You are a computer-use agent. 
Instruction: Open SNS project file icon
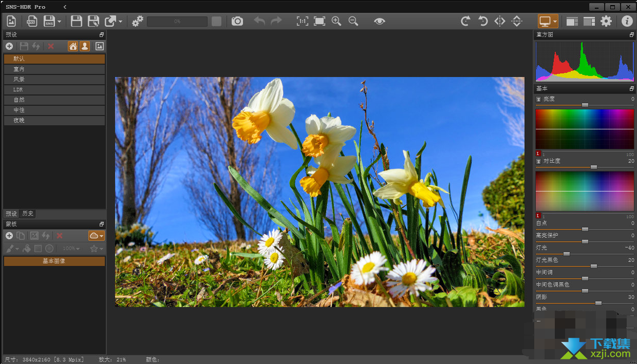point(32,21)
